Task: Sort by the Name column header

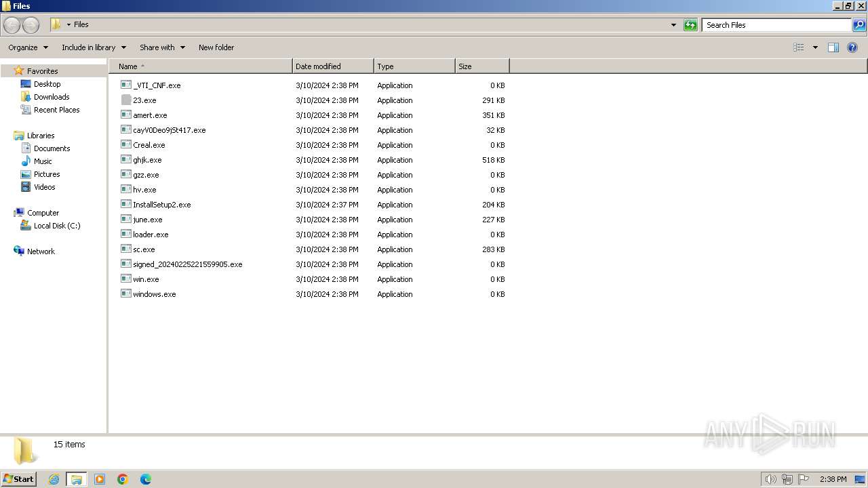Action: 200,66
